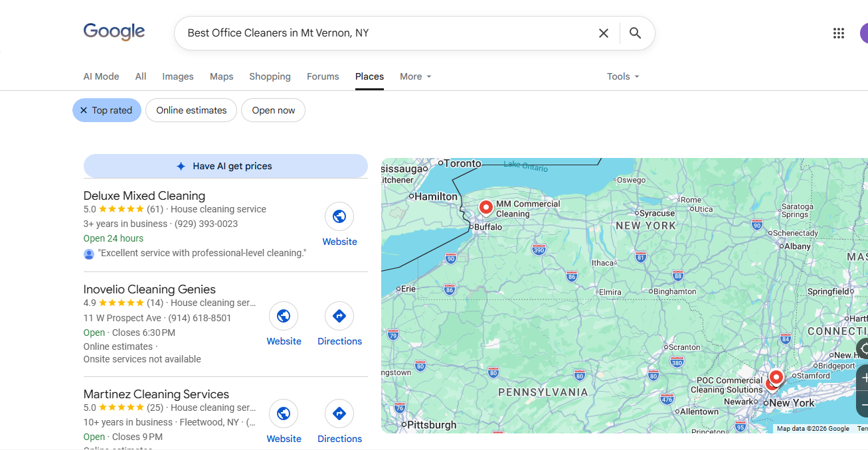
Task: Click directions icon for Martinez Cleaning Services
Action: (x=339, y=413)
